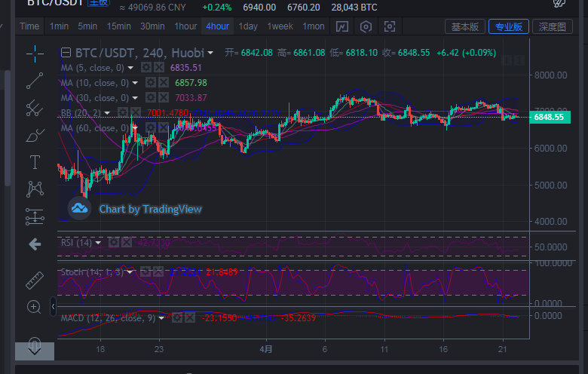Open the indicators icon in the top toolbar
The height and width of the screenshot is (374, 588).
[x=342, y=26]
